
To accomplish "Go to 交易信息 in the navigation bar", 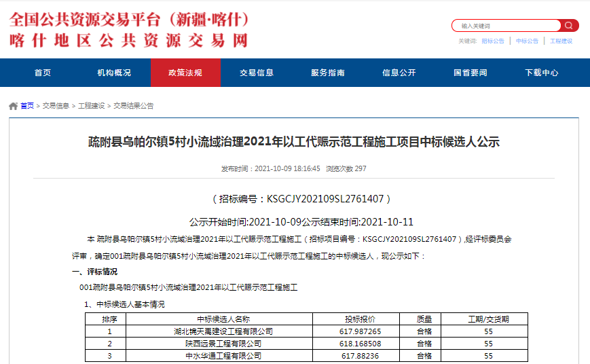I will click(257, 73).
